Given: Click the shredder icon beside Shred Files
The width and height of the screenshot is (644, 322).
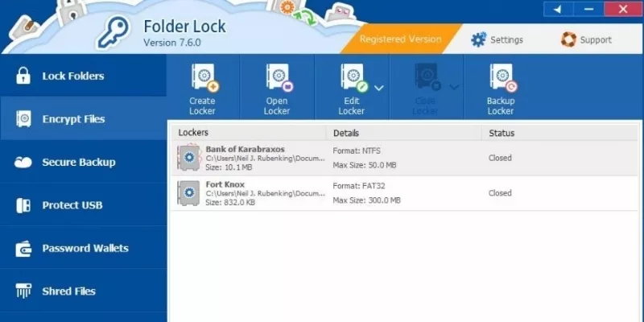Looking at the screenshot, I should [23, 291].
